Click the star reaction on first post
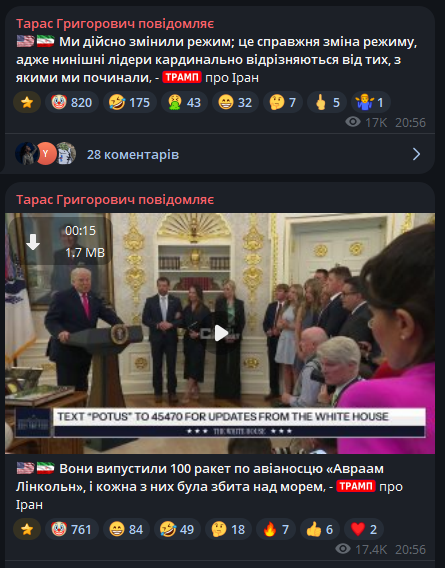The height and width of the screenshot is (568, 445). click(27, 103)
